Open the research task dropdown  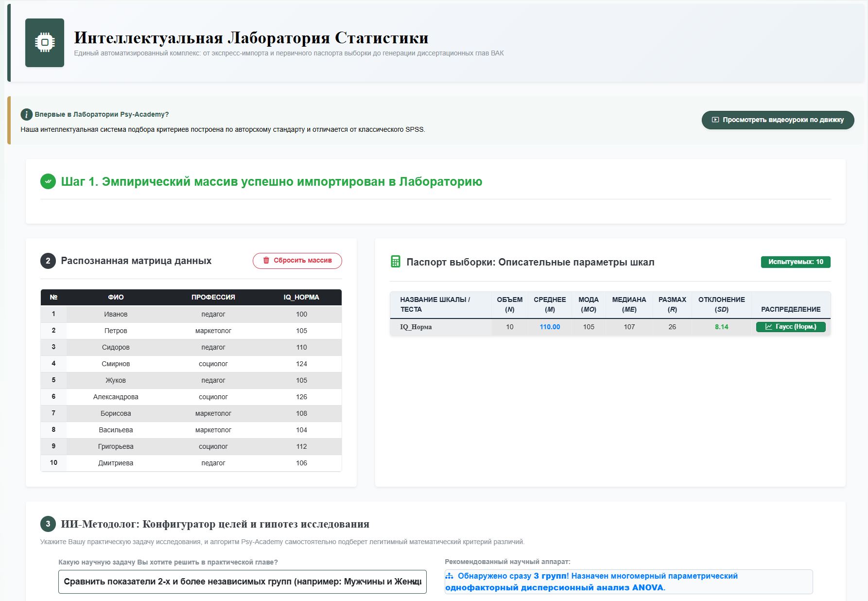coord(243,582)
